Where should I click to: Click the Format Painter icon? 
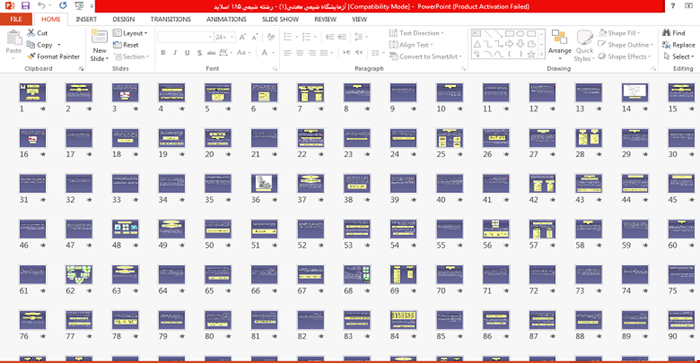[x=31, y=57]
